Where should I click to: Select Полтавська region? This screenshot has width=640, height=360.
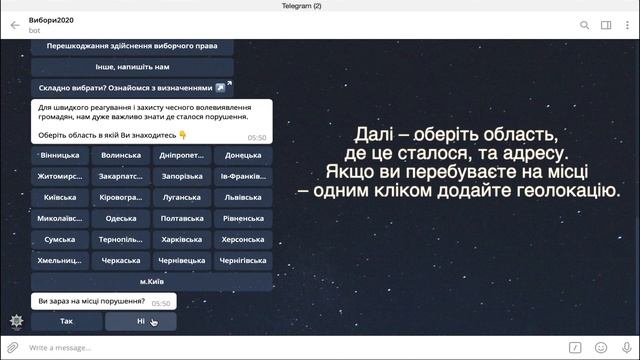(182, 219)
